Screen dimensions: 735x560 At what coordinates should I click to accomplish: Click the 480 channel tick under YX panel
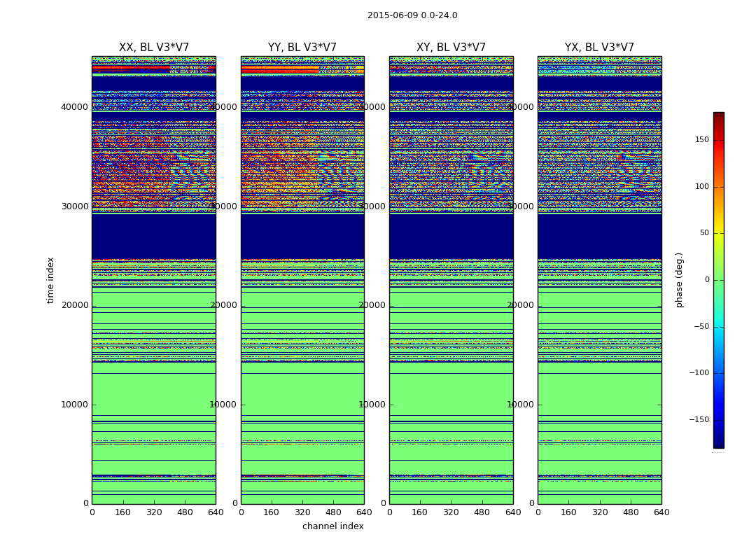coord(631,512)
